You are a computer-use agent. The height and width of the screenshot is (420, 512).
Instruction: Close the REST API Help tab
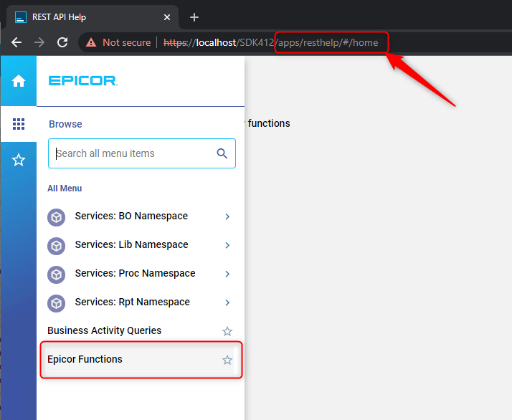[167, 17]
